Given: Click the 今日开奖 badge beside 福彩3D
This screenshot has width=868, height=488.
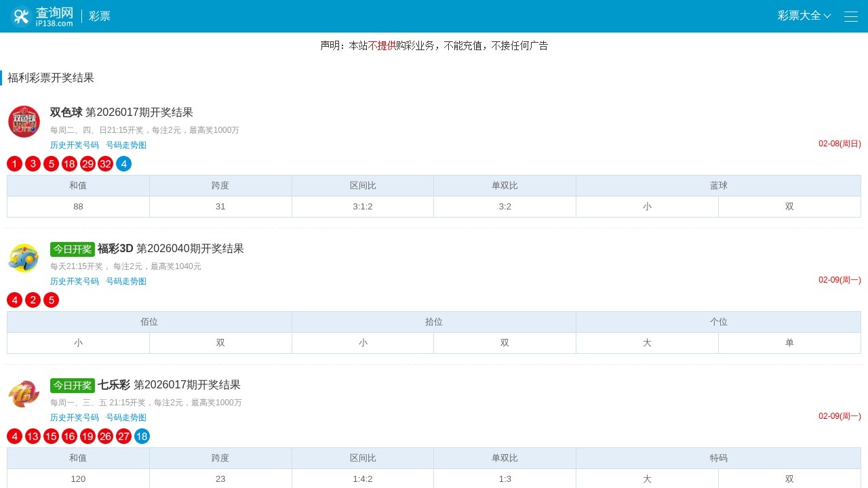Looking at the screenshot, I should [x=73, y=249].
